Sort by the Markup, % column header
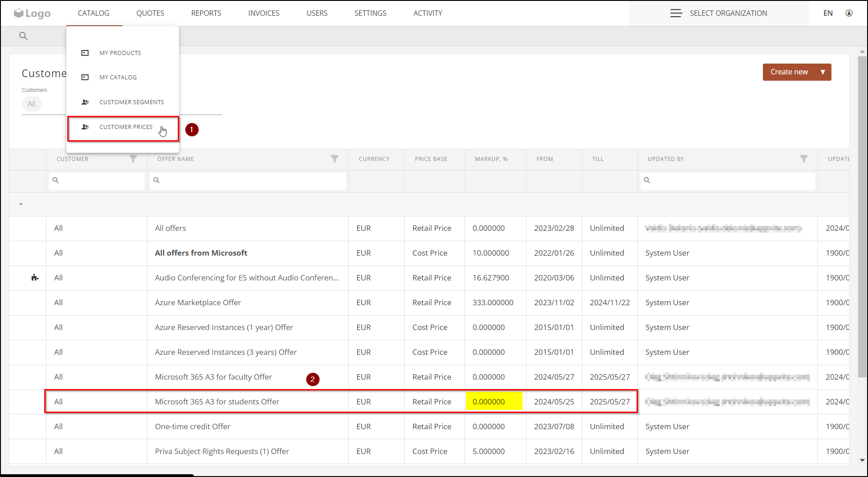 (x=491, y=159)
